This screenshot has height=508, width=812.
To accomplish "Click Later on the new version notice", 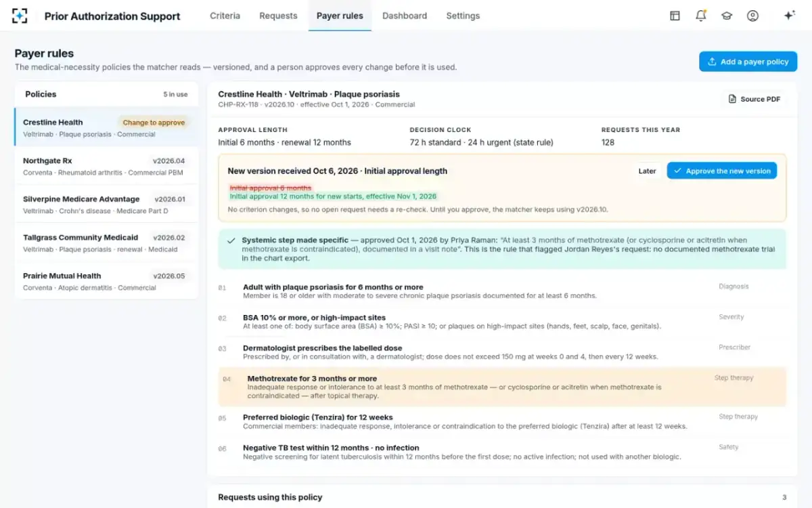I will coord(647,171).
